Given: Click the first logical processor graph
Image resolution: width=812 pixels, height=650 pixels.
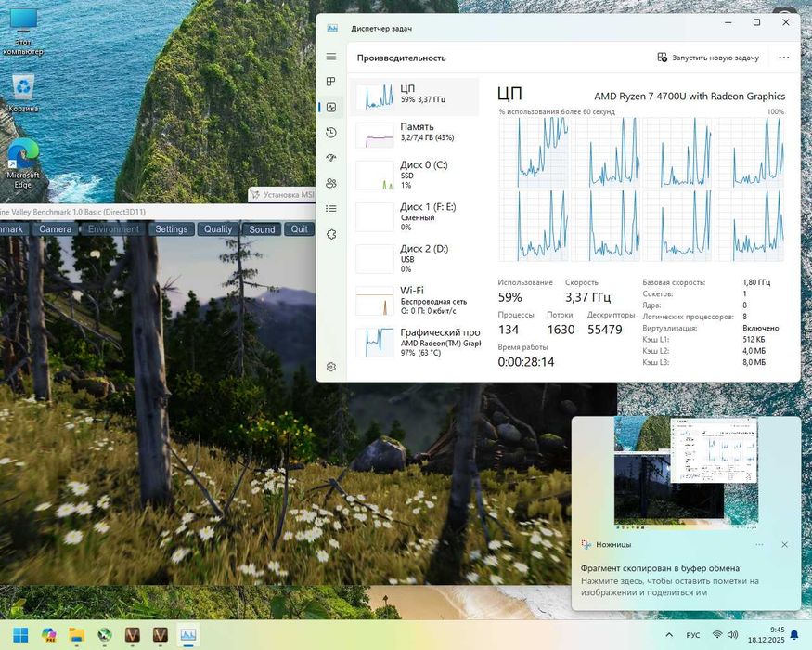Looking at the screenshot, I should pyautogui.click(x=534, y=152).
